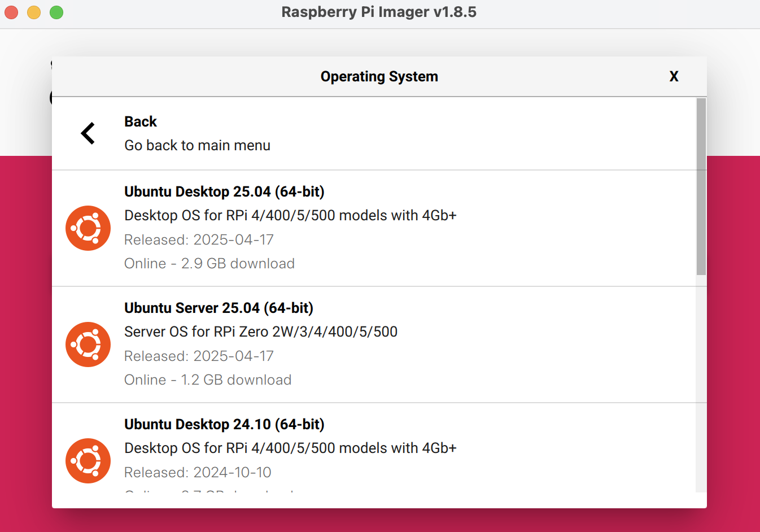Click the "Operating System" dialog heading
The height and width of the screenshot is (532, 760).
pyautogui.click(x=379, y=77)
